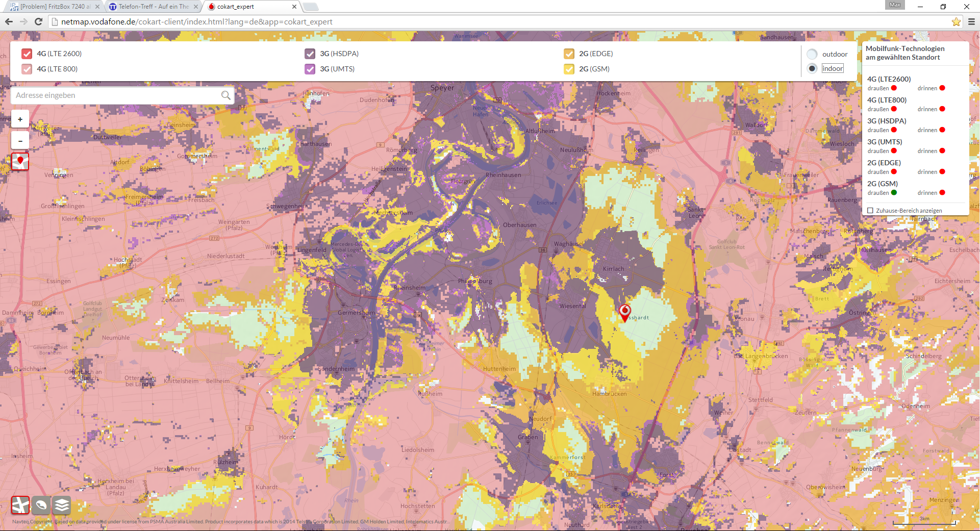Click the Adresse eingeben search field

point(116,95)
